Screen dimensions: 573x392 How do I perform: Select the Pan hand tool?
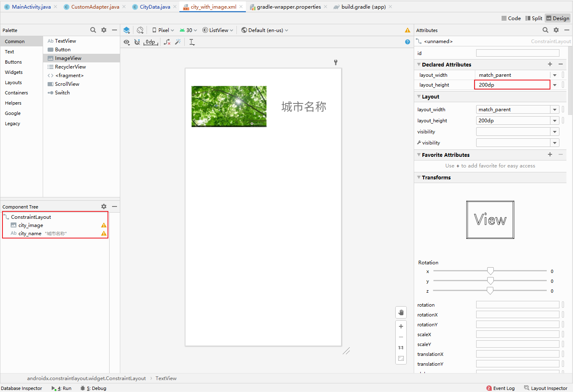pos(401,312)
